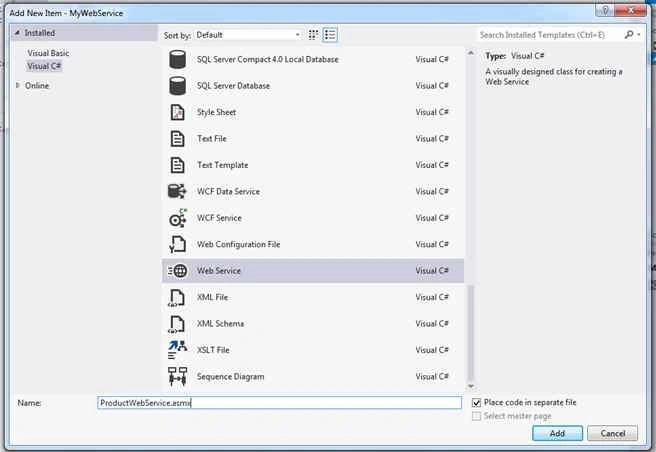
Task: Collapse the Installed tree node
Action: (x=17, y=33)
